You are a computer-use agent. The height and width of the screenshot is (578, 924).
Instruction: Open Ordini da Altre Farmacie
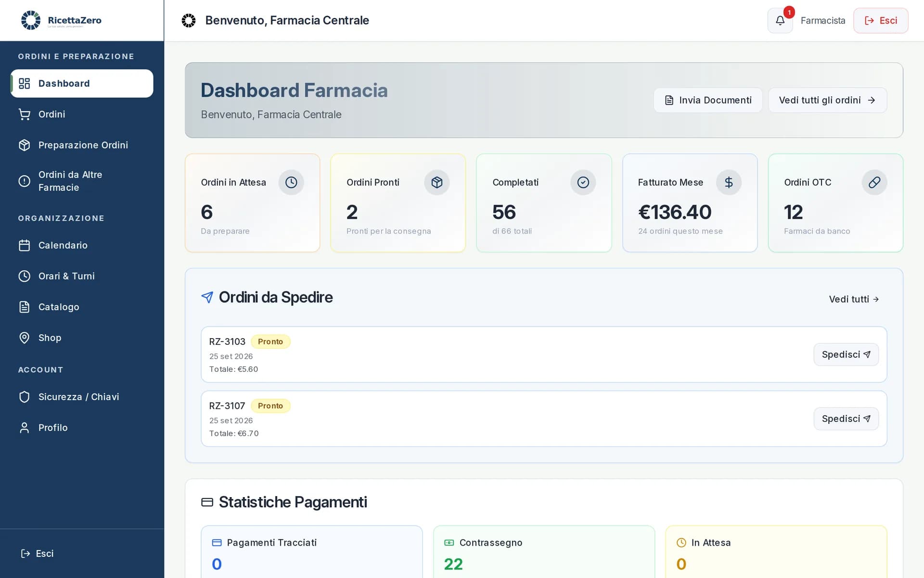click(x=82, y=181)
